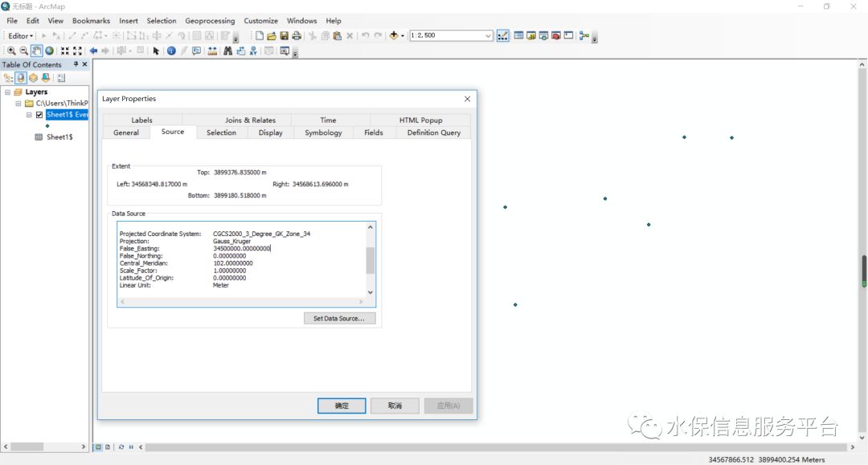The image size is (868, 465).
Task: Print the map
Action: click(x=297, y=35)
